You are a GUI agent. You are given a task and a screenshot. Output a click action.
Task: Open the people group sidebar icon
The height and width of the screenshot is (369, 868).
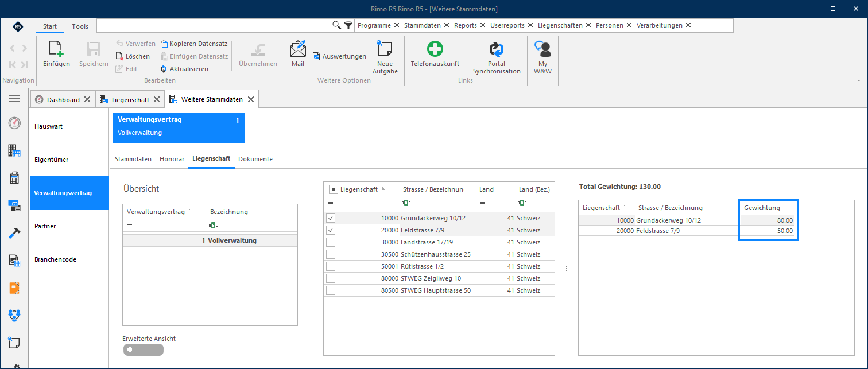[14, 315]
